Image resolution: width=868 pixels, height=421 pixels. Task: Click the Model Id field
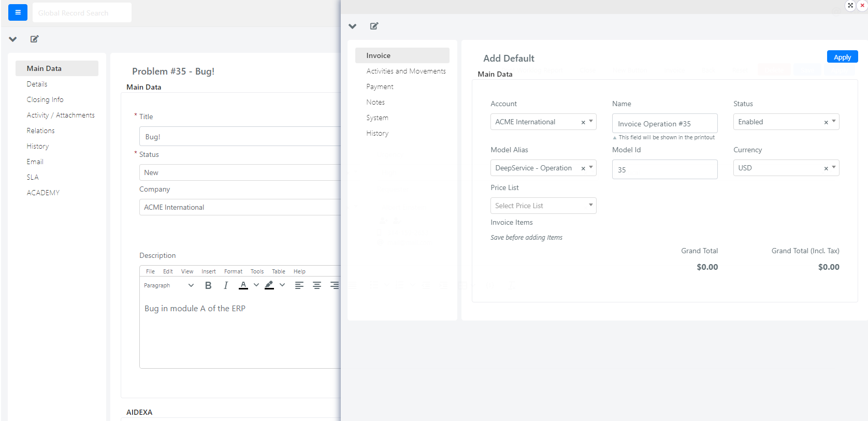coord(664,169)
